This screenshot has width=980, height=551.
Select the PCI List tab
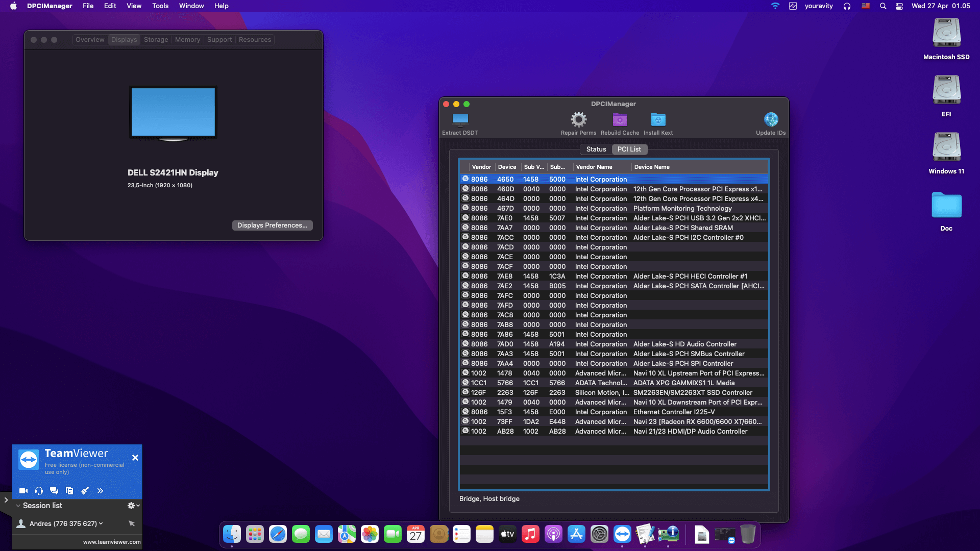(x=629, y=149)
